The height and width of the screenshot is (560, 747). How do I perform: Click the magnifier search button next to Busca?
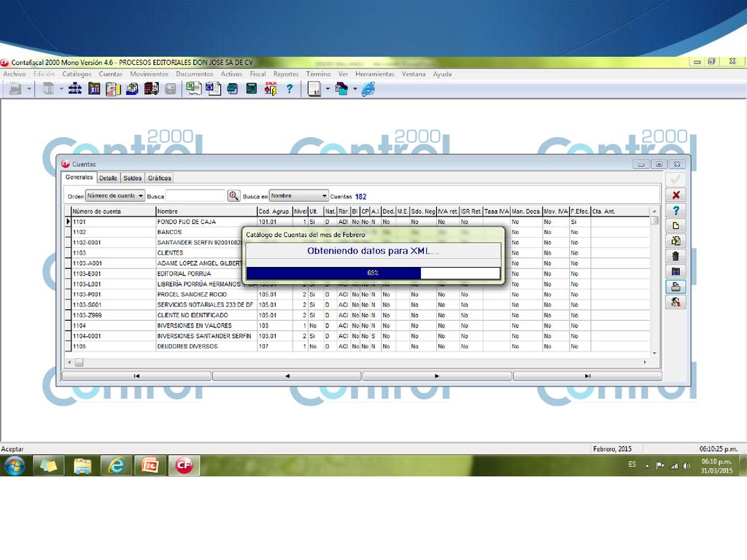[233, 195]
